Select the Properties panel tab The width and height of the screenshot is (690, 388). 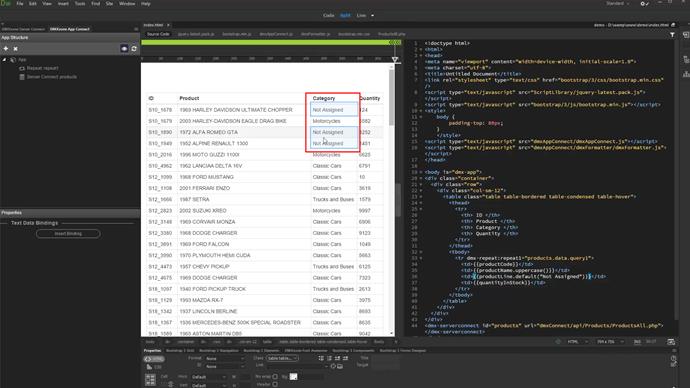[x=152, y=351]
